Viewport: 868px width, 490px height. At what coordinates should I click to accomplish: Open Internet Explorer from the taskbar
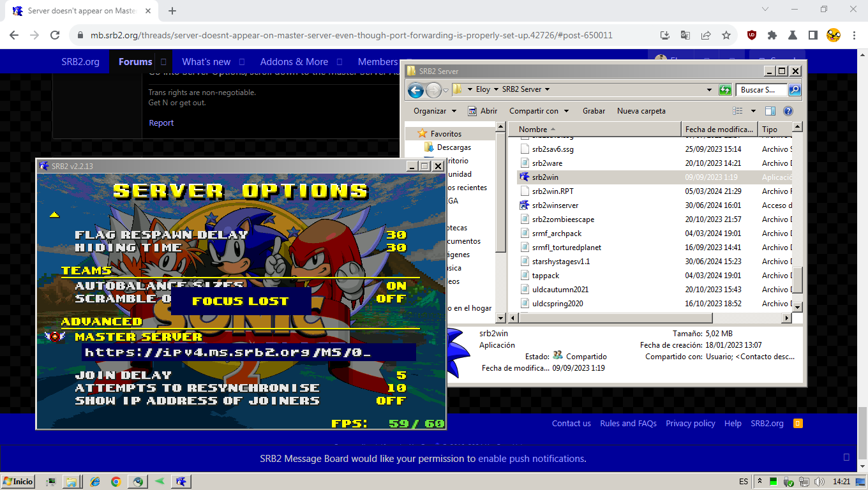[x=95, y=482]
